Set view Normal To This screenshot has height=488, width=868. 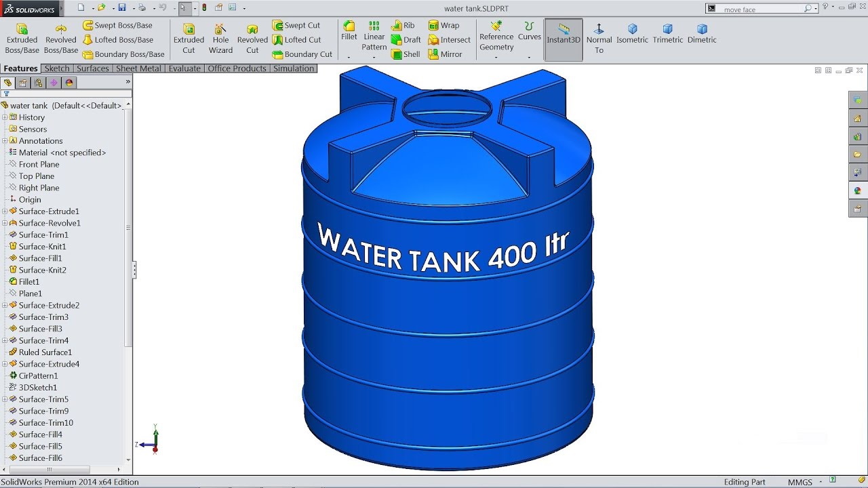click(599, 39)
